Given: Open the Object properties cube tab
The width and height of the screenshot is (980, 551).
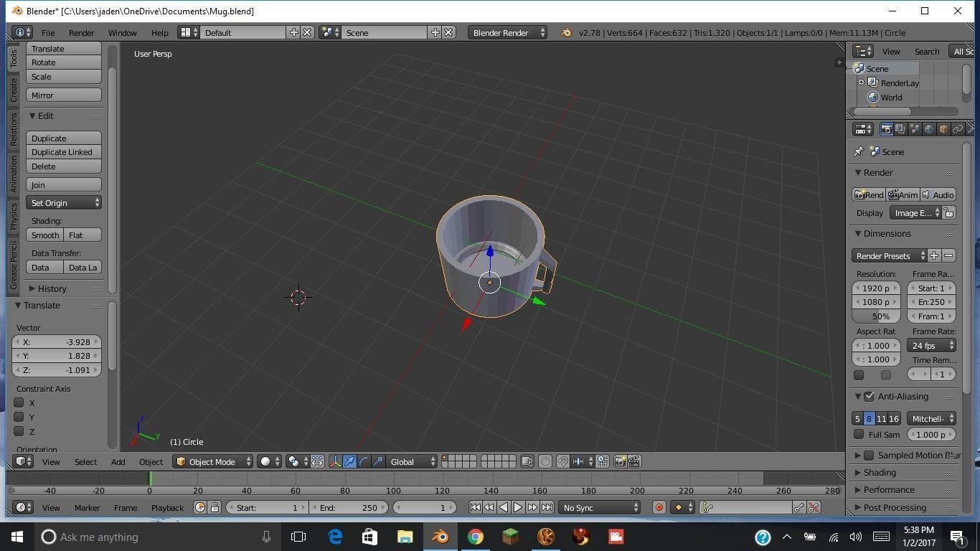Looking at the screenshot, I should point(943,129).
